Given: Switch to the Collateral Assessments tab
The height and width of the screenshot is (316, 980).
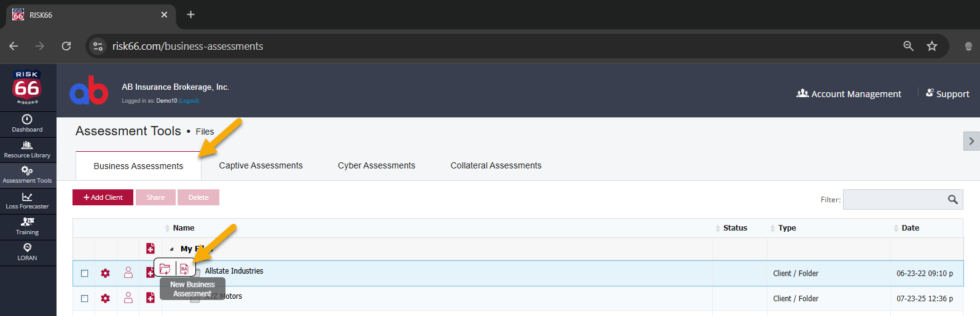Looking at the screenshot, I should (x=496, y=165).
